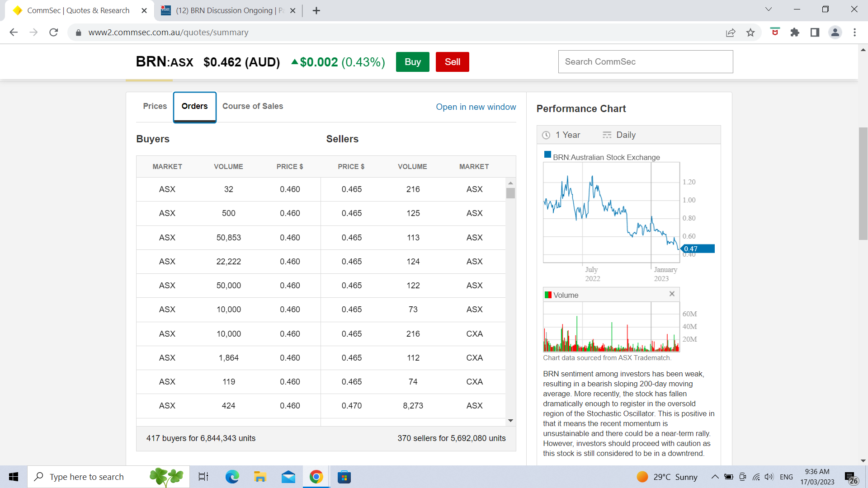Viewport: 868px width, 488px height.
Task: Open the extensions puzzle icon
Action: click(795, 33)
